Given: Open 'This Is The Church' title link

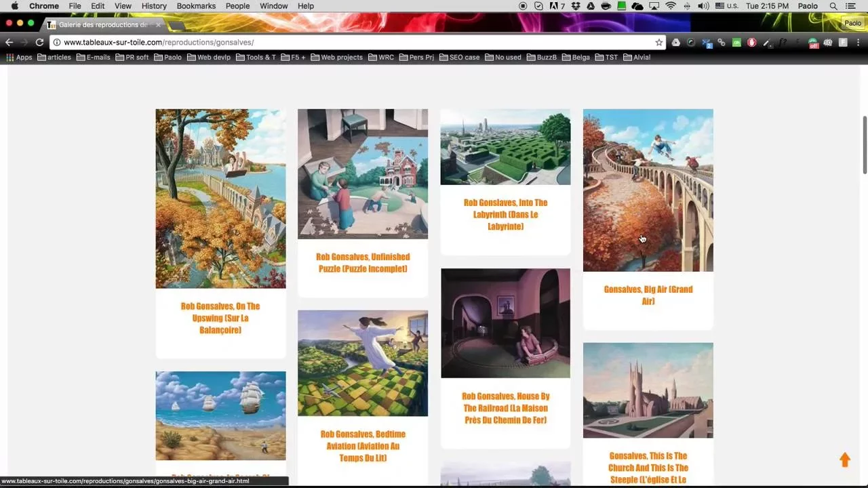Looking at the screenshot, I should [x=648, y=468].
